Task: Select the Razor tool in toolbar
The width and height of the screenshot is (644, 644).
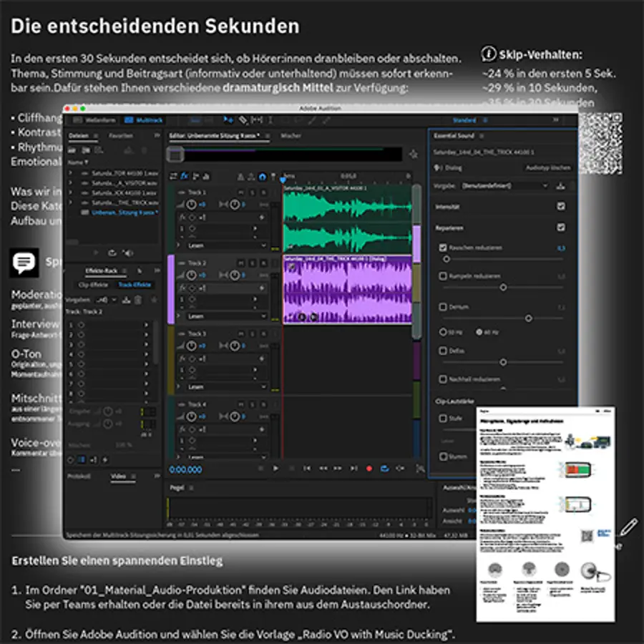Action: coord(243,120)
